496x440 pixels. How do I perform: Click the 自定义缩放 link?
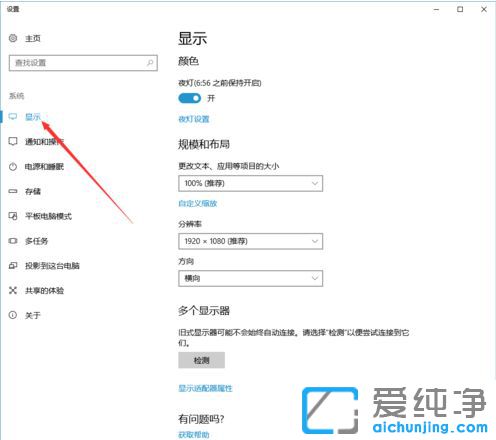pos(198,203)
